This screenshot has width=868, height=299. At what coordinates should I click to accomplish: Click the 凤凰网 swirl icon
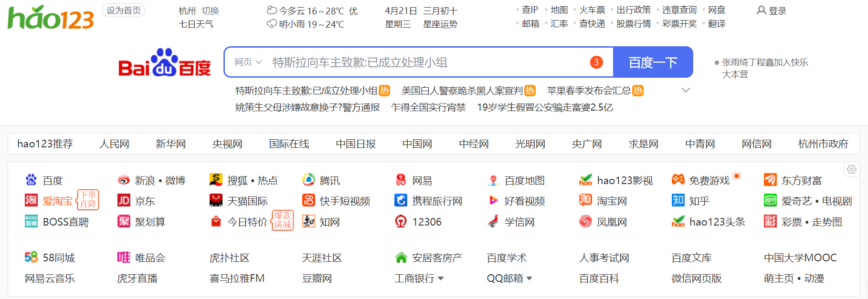coord(585,221)
